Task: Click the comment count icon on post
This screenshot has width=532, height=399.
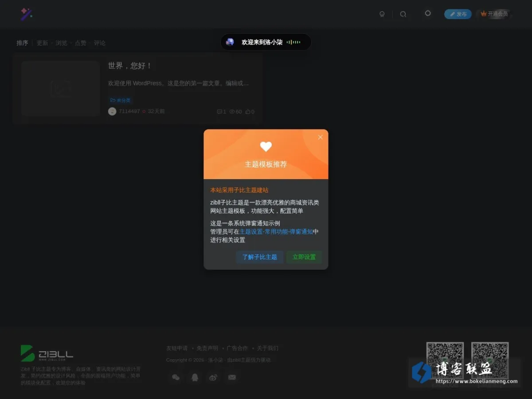Action: click(x=219, y=112)
